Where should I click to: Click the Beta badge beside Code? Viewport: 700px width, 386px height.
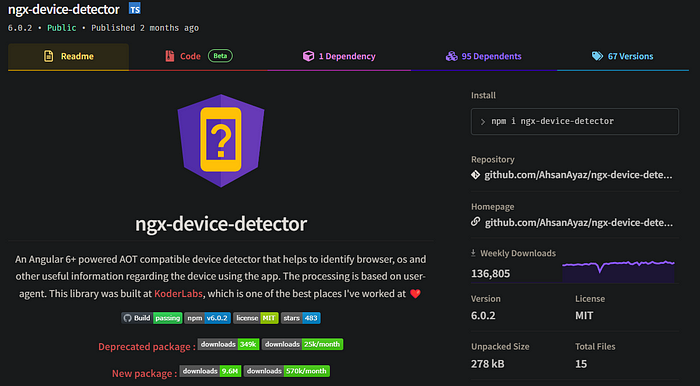click(x=220, y=56)
